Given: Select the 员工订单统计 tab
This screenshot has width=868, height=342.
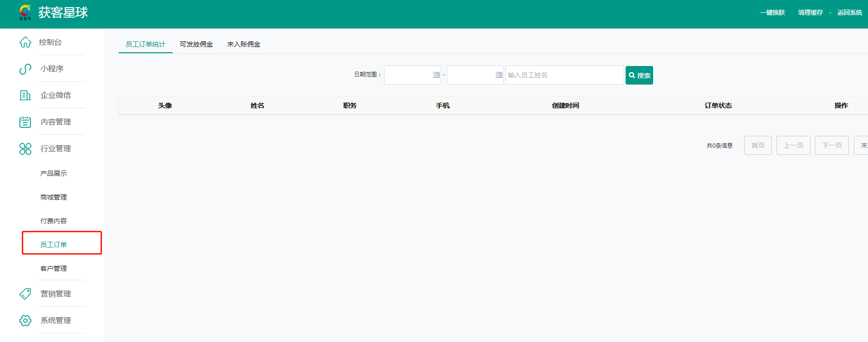Looking at the screenshot, I should point(145,44).
